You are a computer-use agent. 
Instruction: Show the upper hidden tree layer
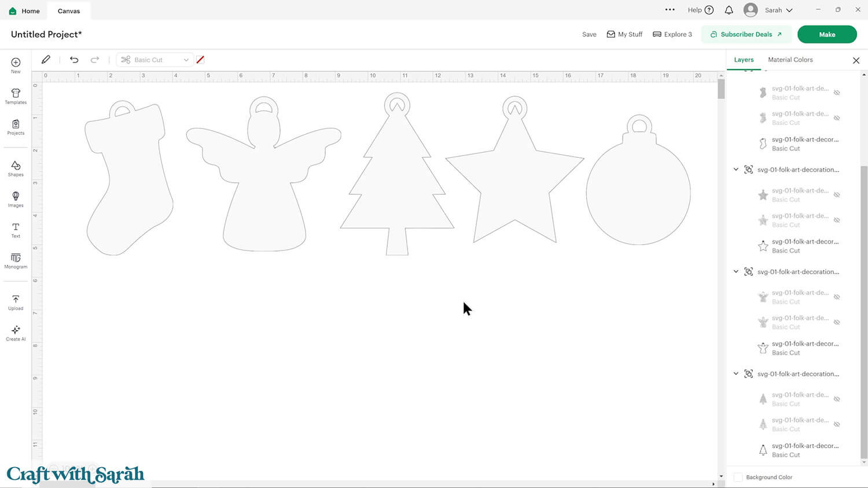click(837, 399)
